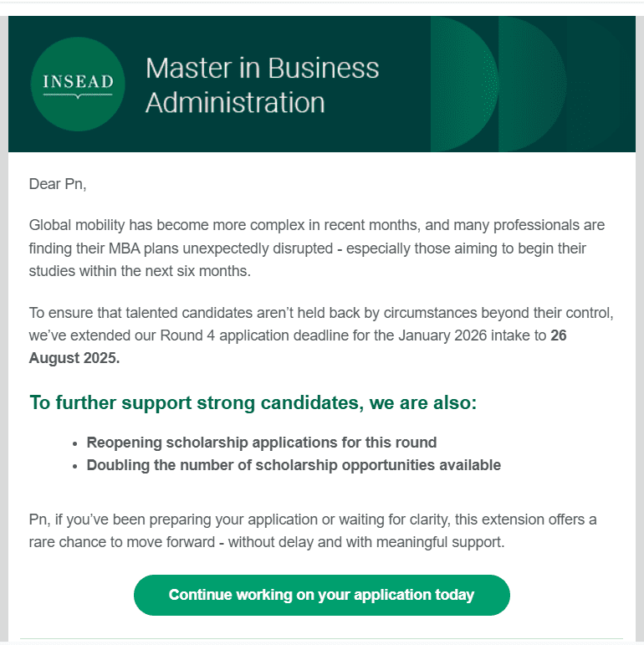The height and width of the screenshot is (645, 644).
Task: Click the 'rare chance to move forward' closing line
Action: (x=267, y=542)
